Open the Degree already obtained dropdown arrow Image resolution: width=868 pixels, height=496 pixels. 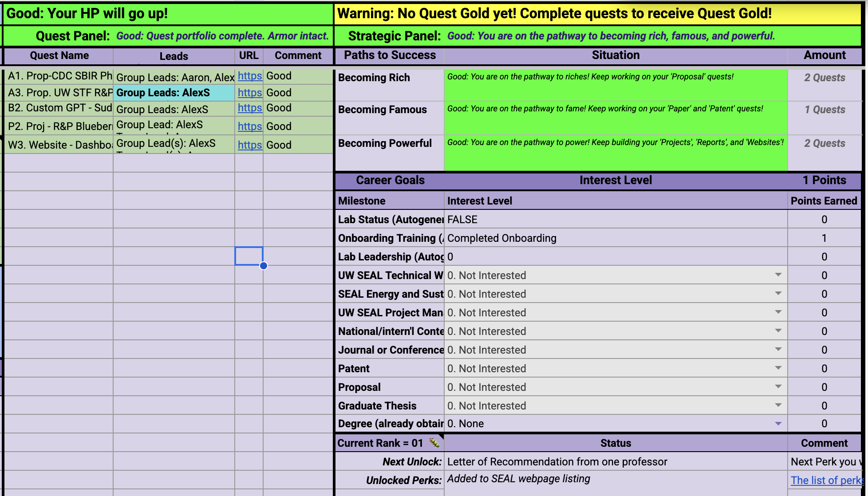pyautogui.click(x=778, y=424)
